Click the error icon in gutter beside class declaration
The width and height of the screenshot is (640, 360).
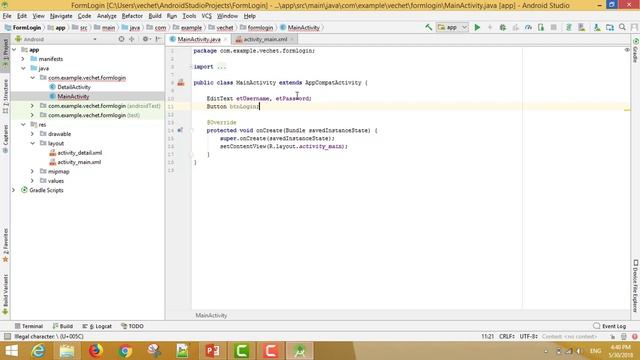tap(181, 82)
